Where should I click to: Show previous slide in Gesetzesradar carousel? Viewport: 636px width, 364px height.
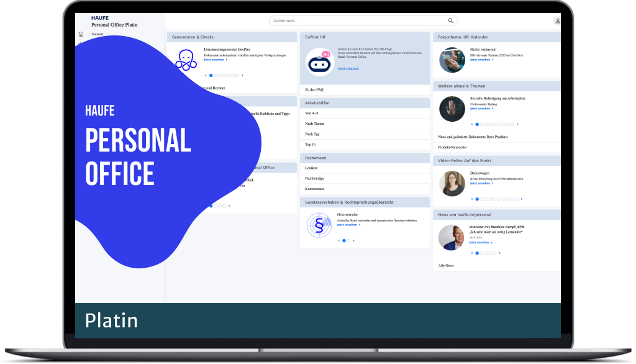pyautogui.click(x=338, y=240)
